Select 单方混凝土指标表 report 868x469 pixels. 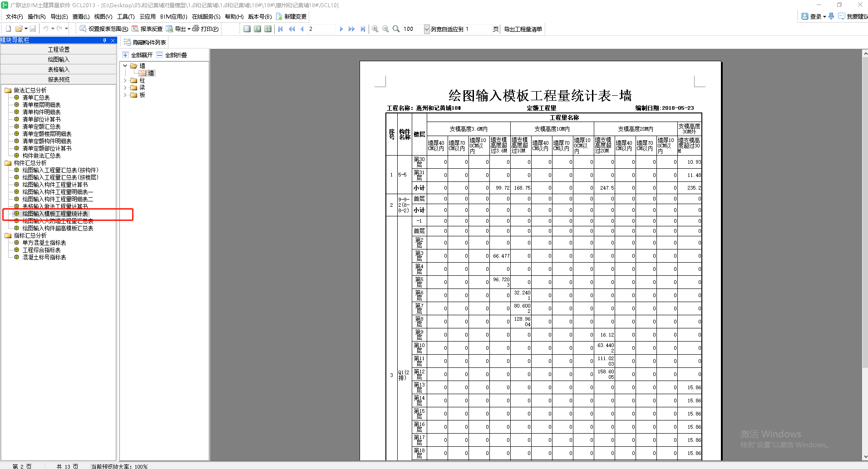click(x=44, y=243)
